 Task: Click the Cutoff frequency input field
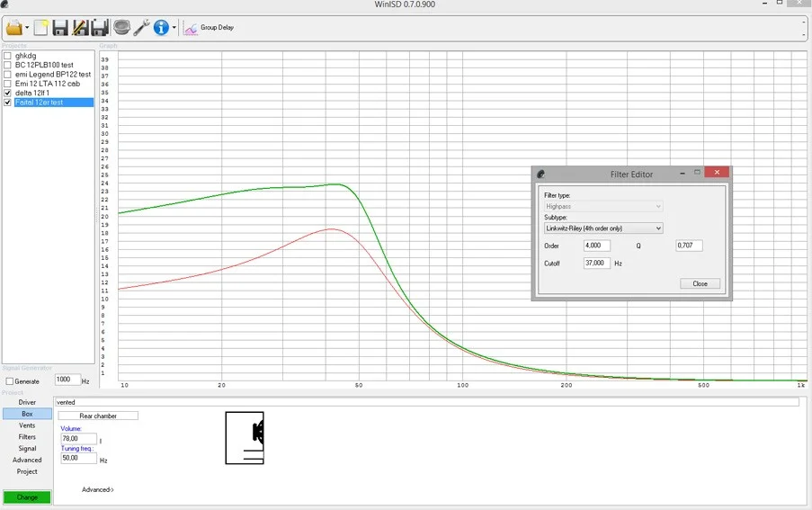(597, 264)
